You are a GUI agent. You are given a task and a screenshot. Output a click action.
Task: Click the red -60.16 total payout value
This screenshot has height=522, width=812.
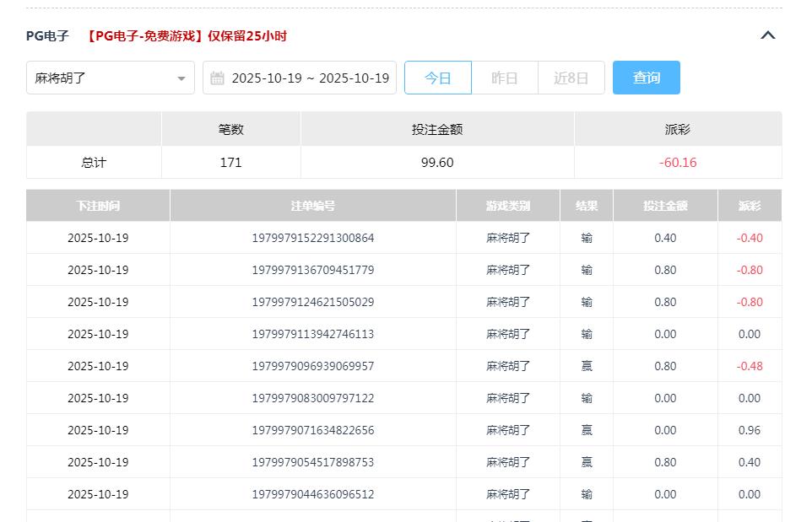[x=678, y=162]
